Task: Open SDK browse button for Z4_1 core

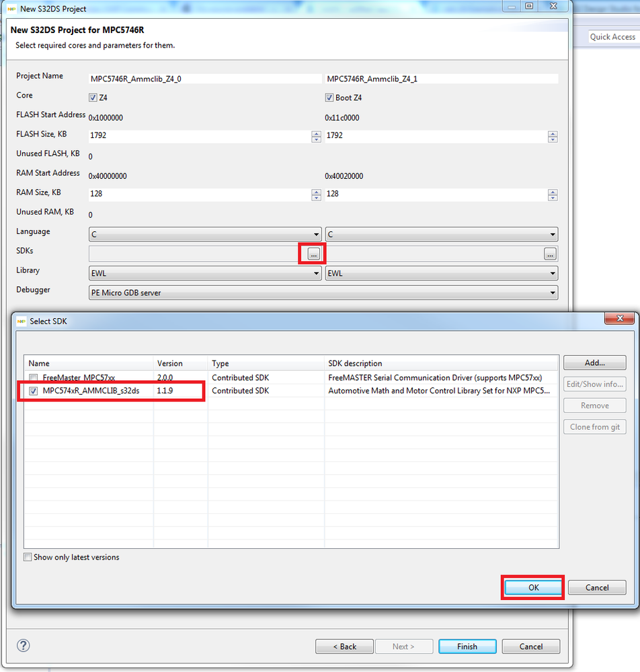Action: coord(550,254)
